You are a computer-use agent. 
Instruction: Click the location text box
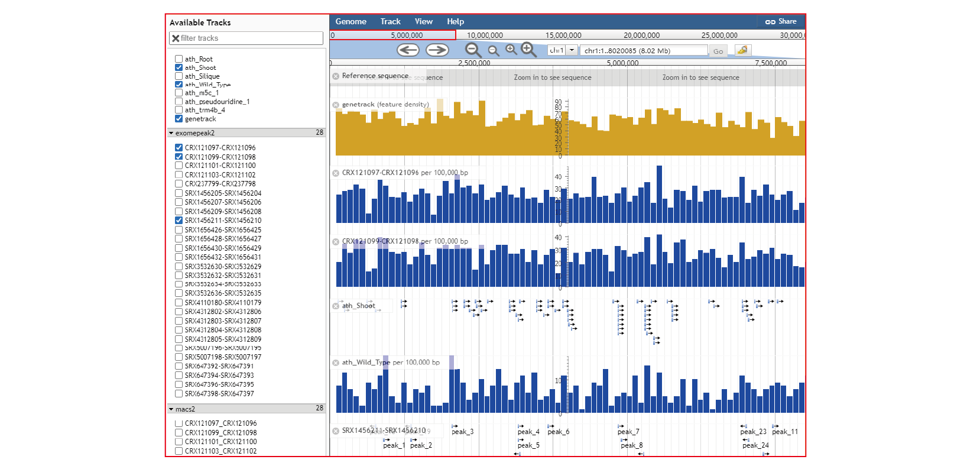(643, 51)
